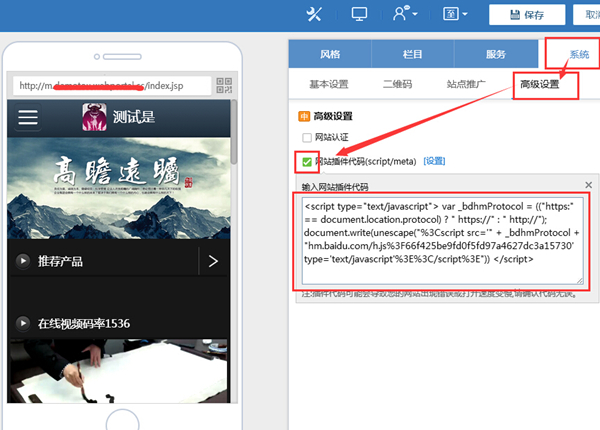This screenshot has height=430, width=600.
Task: Expand 推荐产品 with the right chevron
Action: point(212,262)
